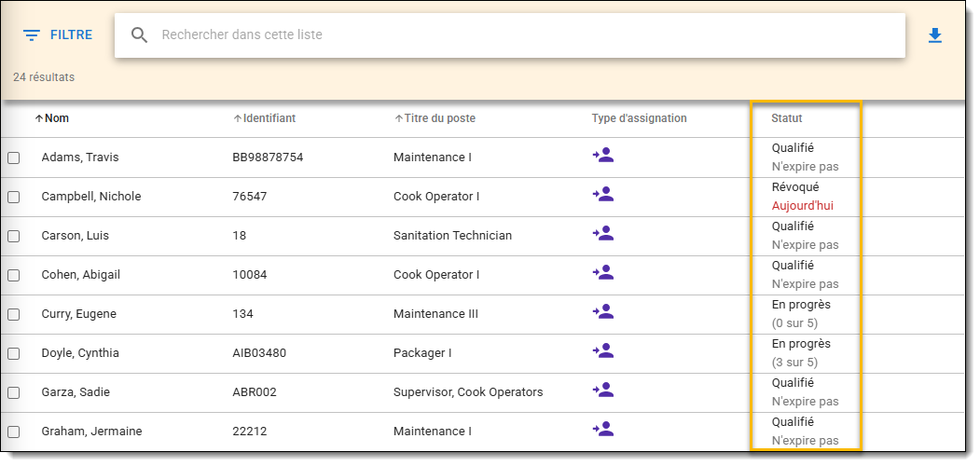980x466 pixels.
Task: Click the magnifying glass search icon
Action: point(140,35)
